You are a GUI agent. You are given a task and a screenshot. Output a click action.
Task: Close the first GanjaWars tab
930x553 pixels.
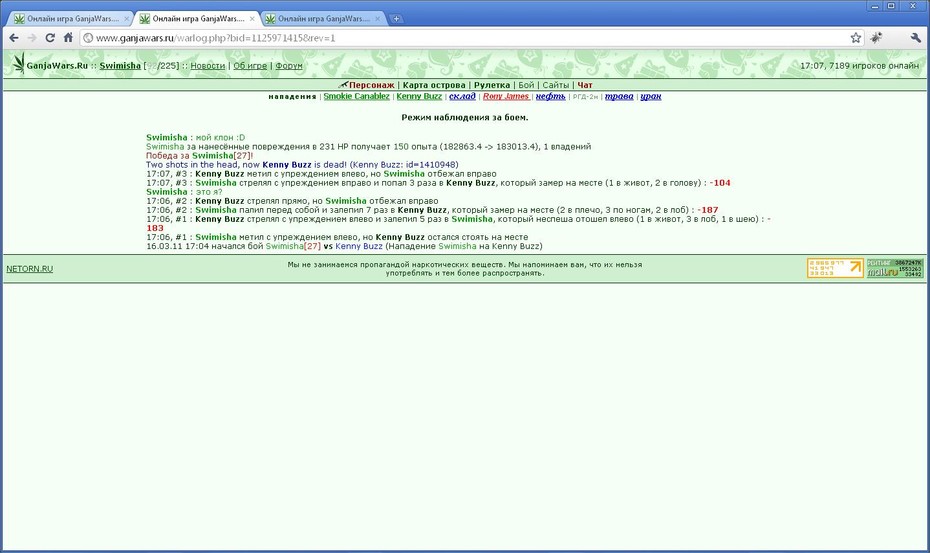(126, 19)
